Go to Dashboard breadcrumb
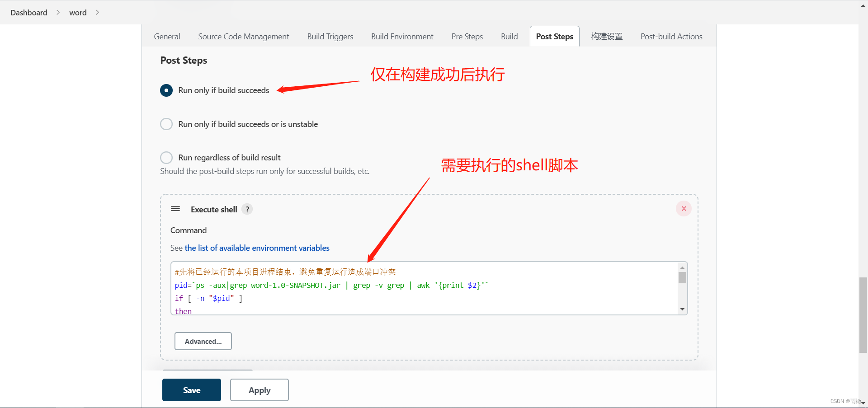868x408 pixels. [x=29, y=13]
